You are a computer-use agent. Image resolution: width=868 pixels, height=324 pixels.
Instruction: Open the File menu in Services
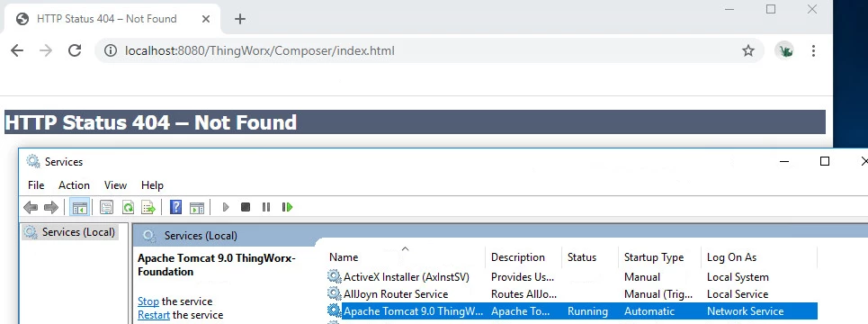pyautogui.click(x=36, y=185)
